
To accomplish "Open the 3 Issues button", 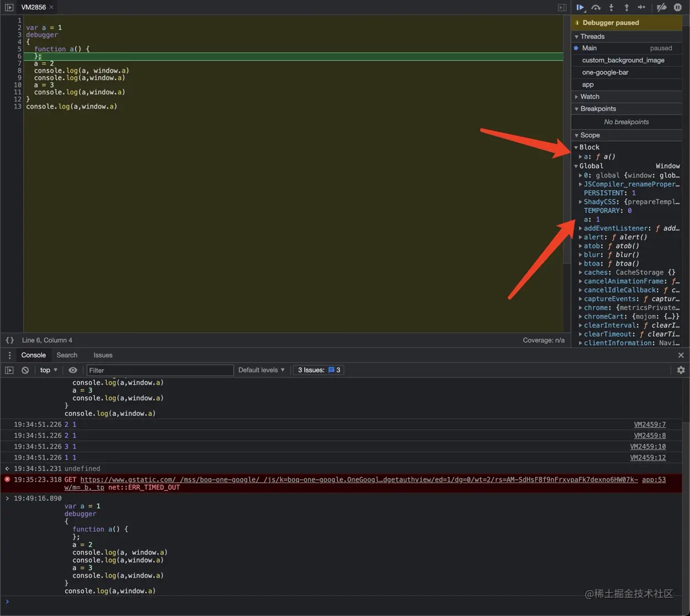I will pyautogui.click(x=319, y=370).
